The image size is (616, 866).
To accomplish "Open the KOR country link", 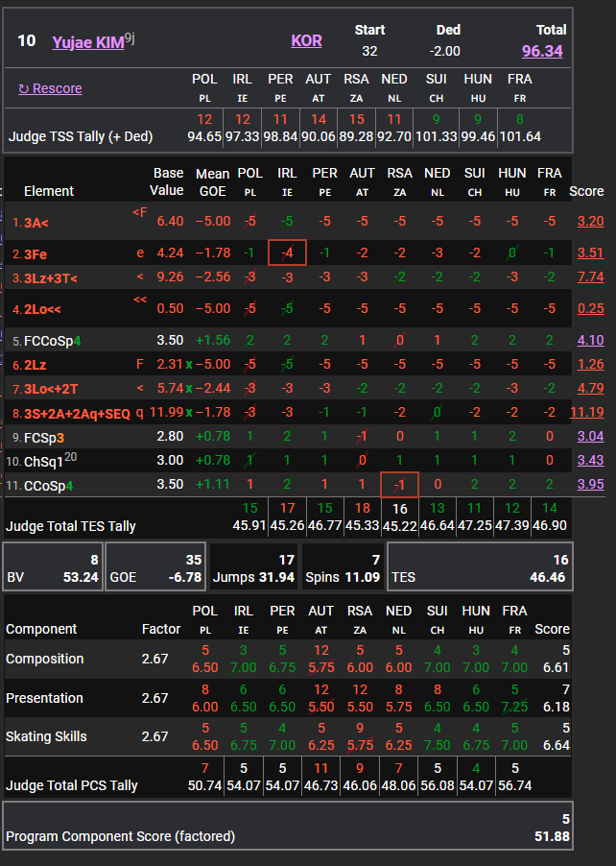I will tap(306, 40).
